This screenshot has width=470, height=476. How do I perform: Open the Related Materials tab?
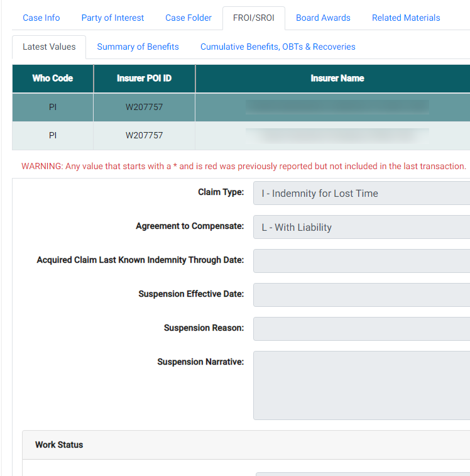tap(406, 18)
